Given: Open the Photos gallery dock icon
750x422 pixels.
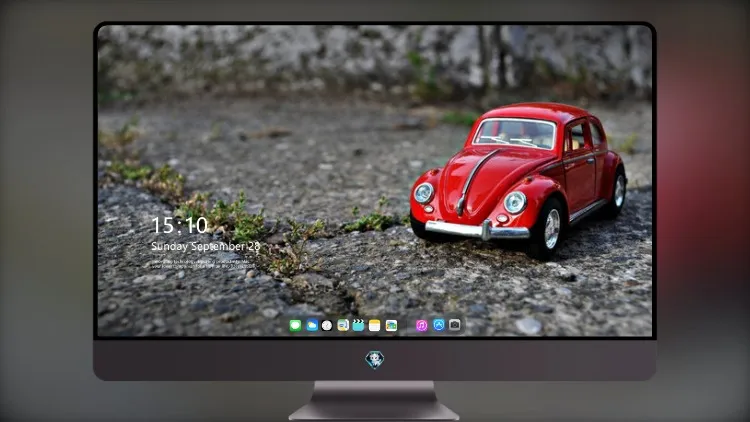Looking at the screenshot, I should click(391, 325).
